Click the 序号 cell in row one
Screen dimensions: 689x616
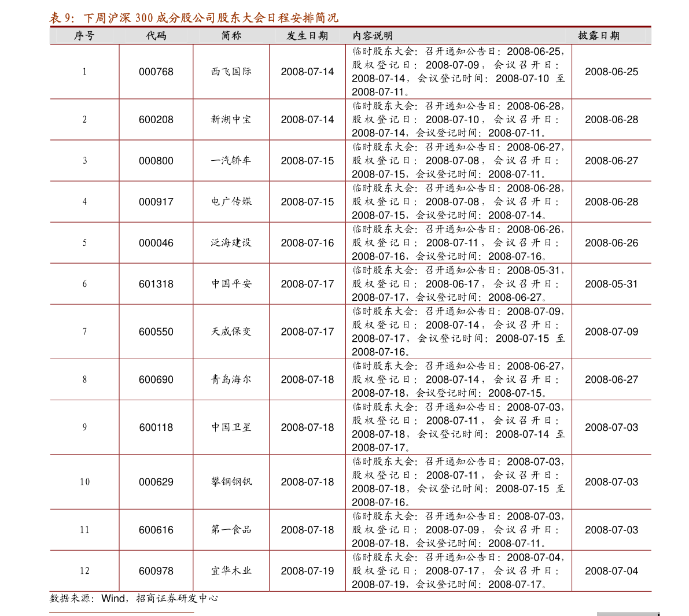[84, 71]
